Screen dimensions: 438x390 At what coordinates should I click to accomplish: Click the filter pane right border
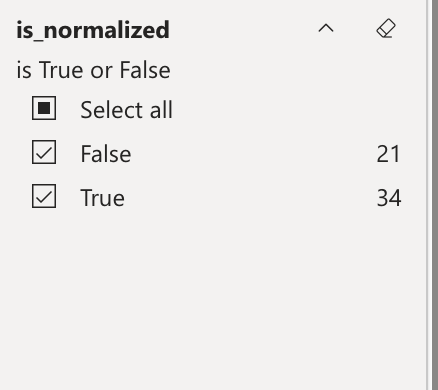point(429,195)
